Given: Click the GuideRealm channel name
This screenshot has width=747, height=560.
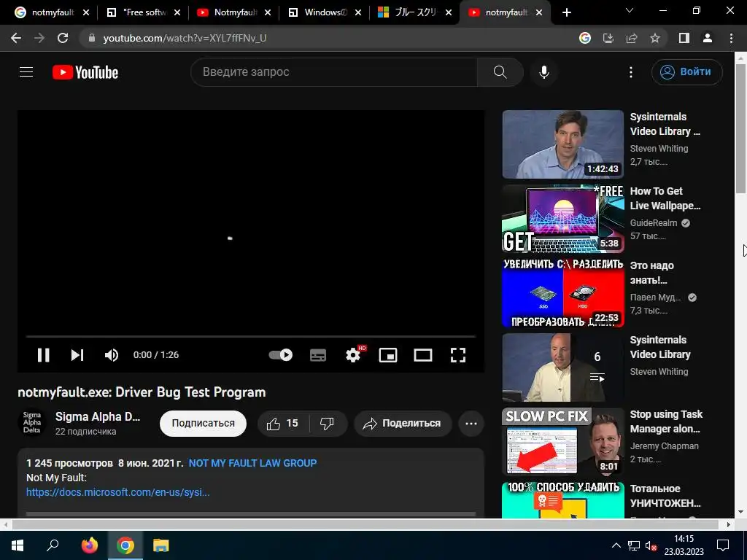Looking at the screenshot, I should 654,223.
